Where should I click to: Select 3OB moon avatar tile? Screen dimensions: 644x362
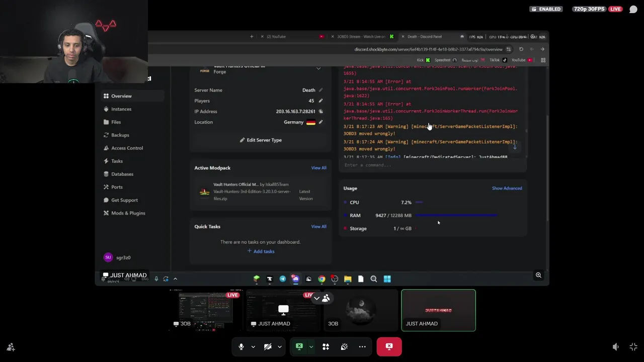(x=361, y=311)
